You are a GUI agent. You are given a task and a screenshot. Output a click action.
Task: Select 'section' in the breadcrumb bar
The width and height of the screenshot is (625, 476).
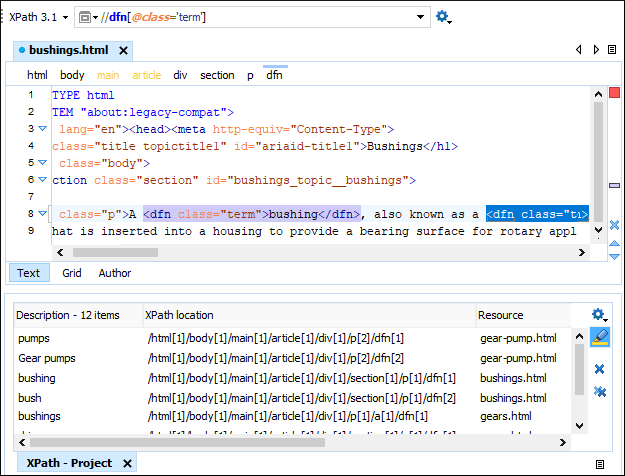pyautogui.click(x=217, y=75)
